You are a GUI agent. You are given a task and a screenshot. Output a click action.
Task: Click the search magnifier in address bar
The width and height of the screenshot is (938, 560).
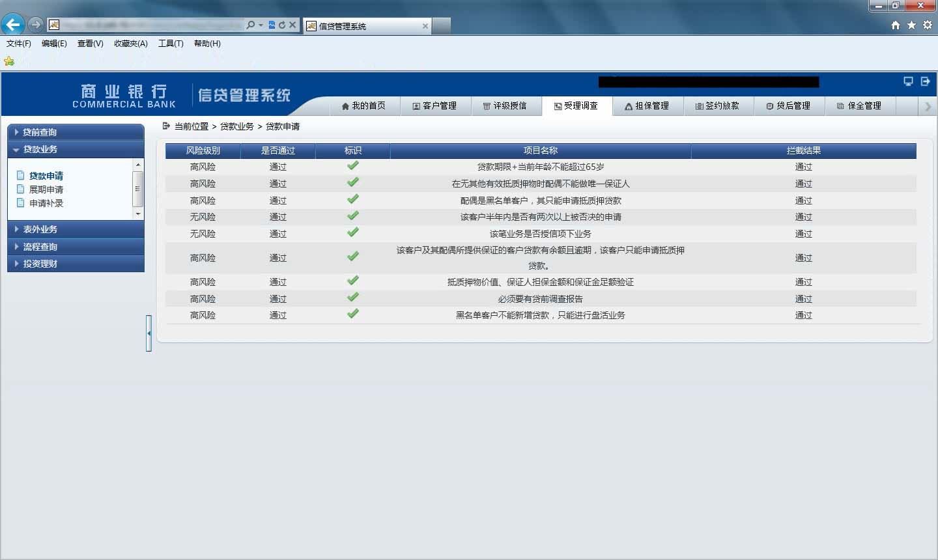pyautogui.click(x=251, y=25)
